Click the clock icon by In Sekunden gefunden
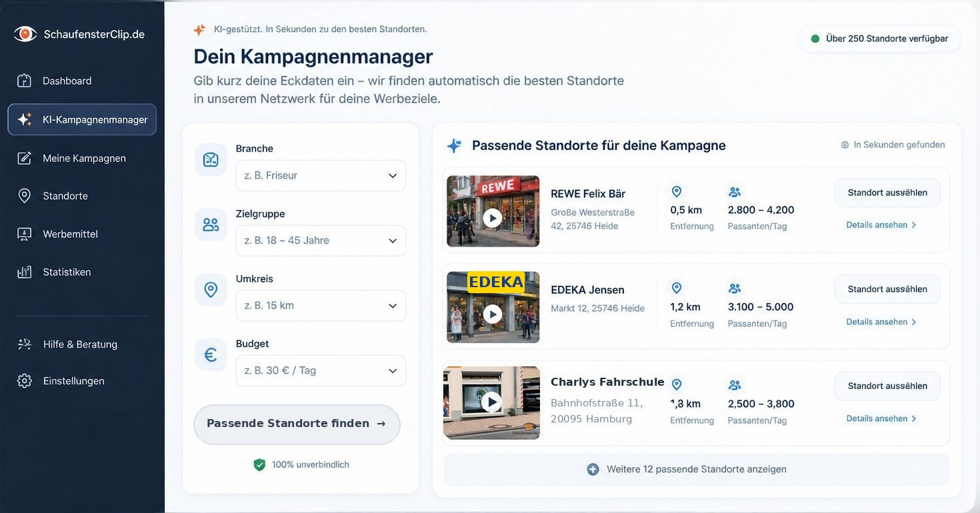This screenshot has width=980, height=513. pyautogui.click(x=845, y=145)
